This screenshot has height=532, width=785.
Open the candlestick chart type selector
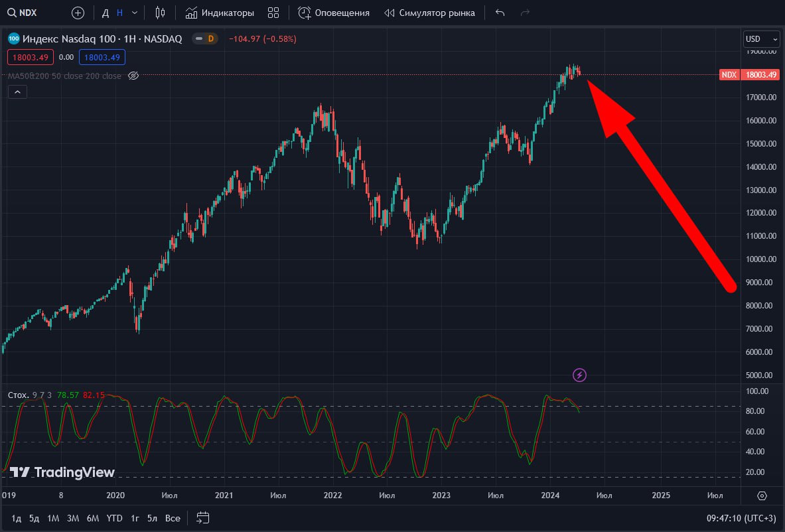160,13
